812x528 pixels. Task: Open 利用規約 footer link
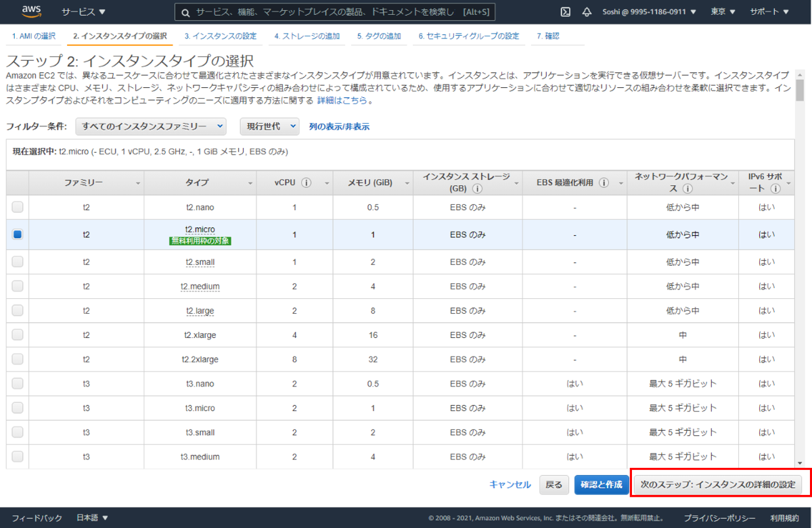pos(784,518)
